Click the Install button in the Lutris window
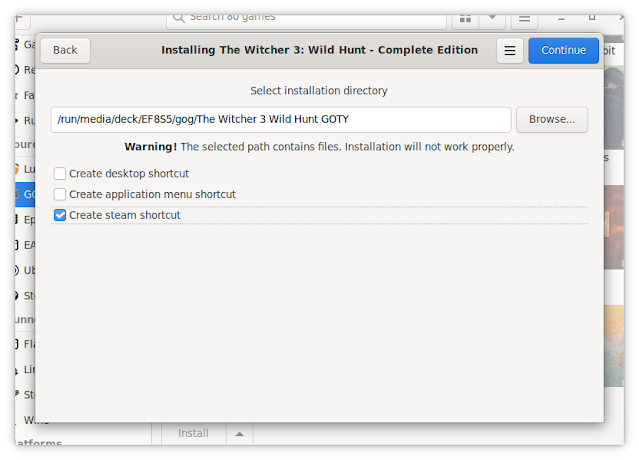This screenshot has width=639, height=460. 194,434
